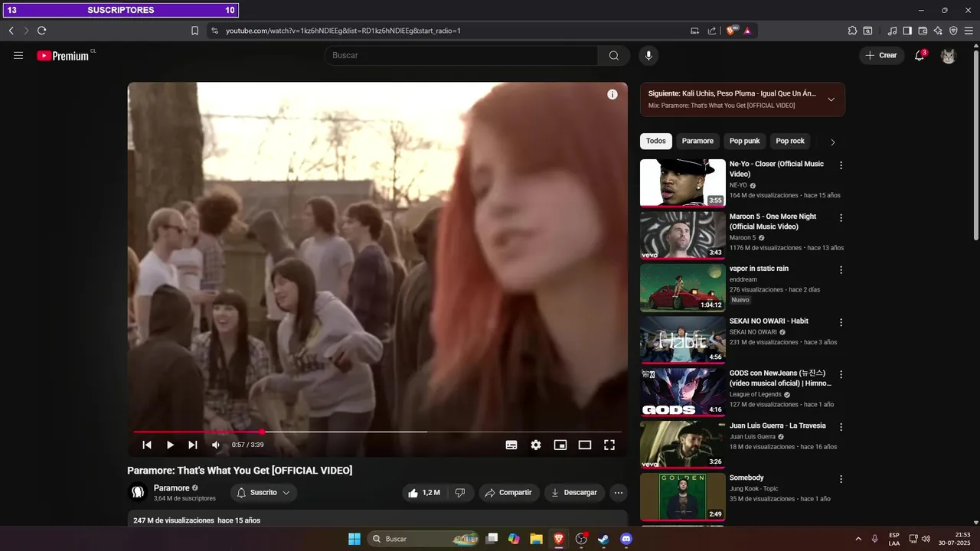Viewport: 980px width, 551px height.
Task: Download video with Descargar
Action: click(x=574, y=493)
